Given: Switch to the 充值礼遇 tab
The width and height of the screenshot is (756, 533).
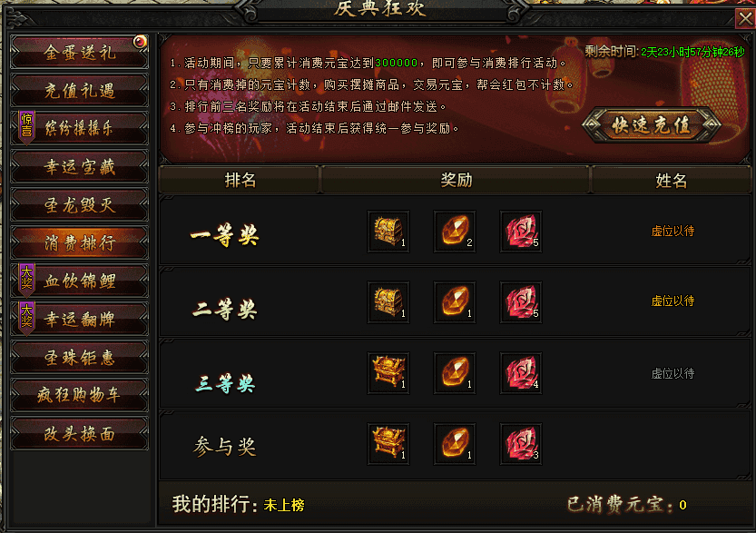Looking at the screenshot, I should coord(80,90).
